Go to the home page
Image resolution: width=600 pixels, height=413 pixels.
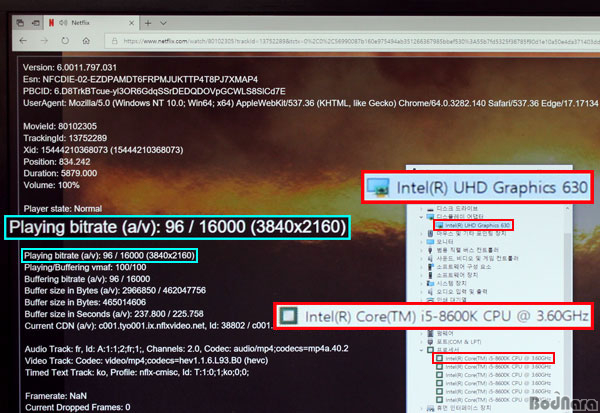pyautogui.click(x=86, y=41)
